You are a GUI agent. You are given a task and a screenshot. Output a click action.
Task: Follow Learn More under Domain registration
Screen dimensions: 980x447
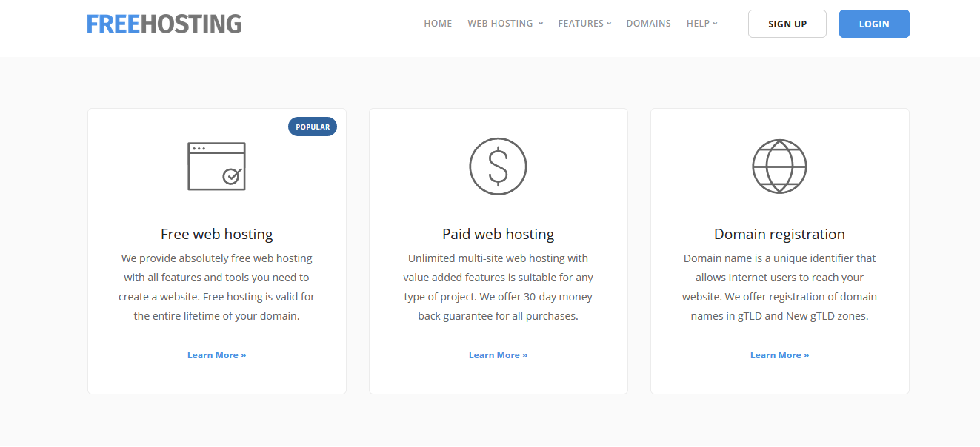pos(779,355)
